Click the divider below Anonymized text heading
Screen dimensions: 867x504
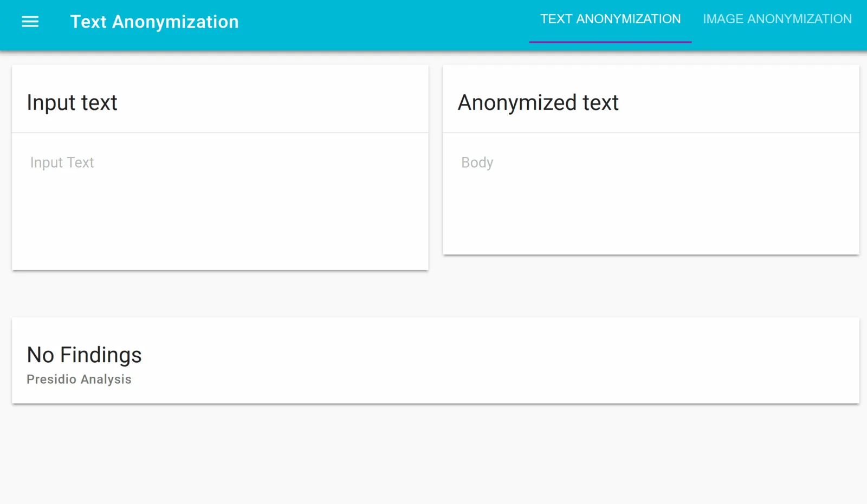pos(651,133)
